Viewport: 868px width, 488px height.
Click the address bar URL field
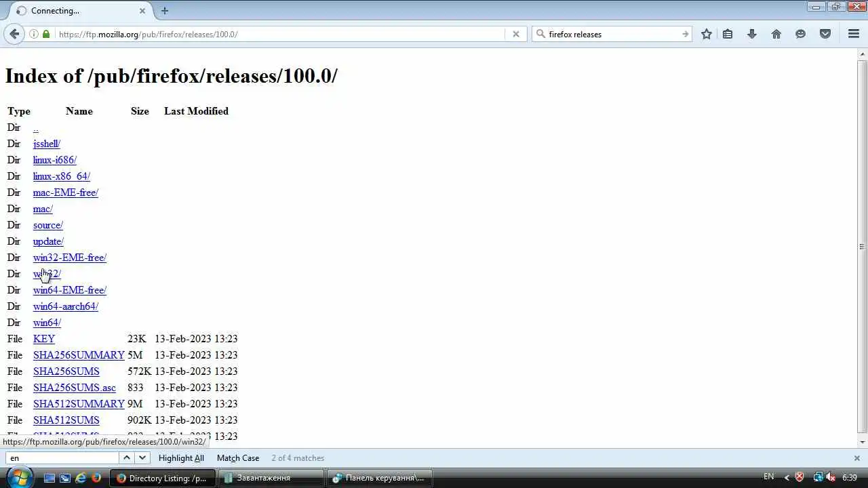(279, 34)
